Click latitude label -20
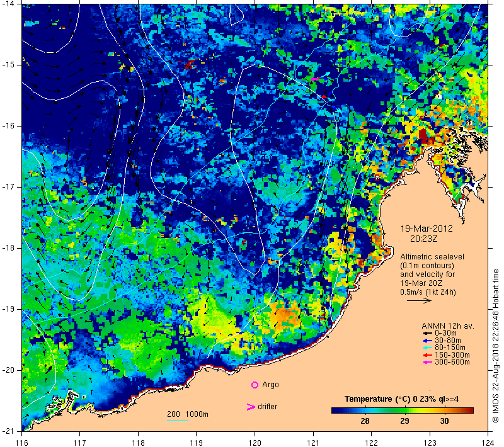The height and width of the screenshot is (447, 504). 8,370
